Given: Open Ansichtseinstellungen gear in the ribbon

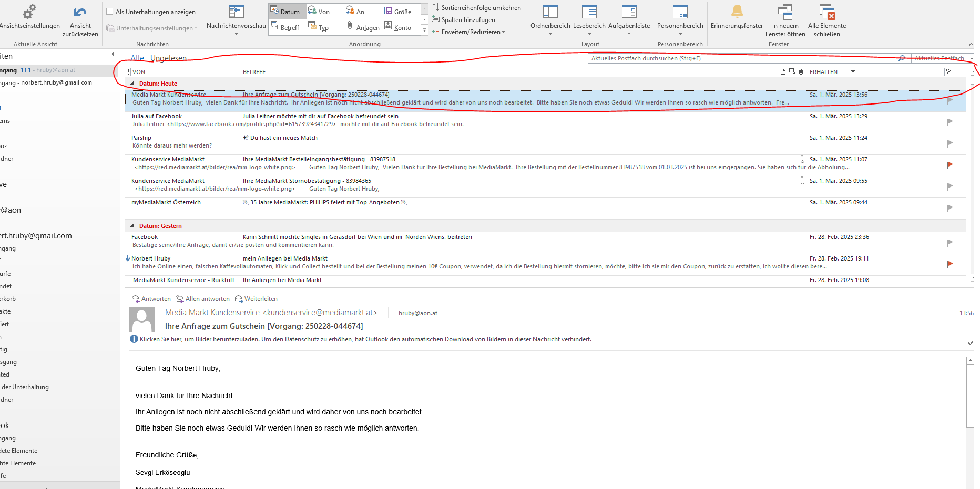Looking at the screenshot, I should [x=29, y=17].
